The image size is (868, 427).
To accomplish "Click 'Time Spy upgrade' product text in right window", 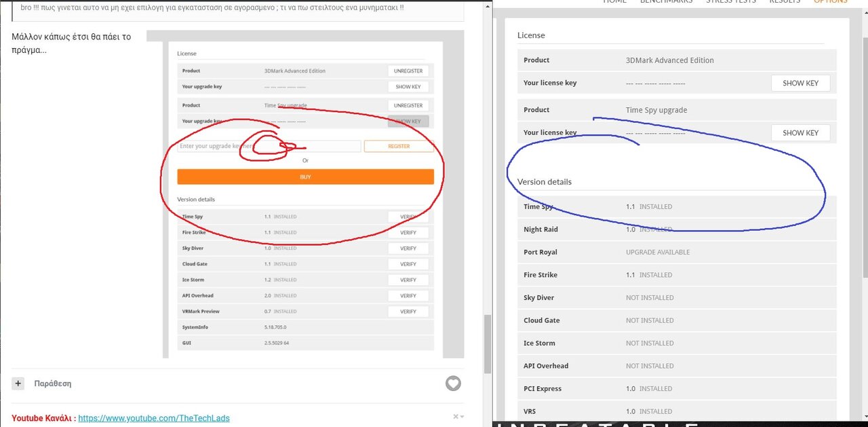I will tap(656, 110).
